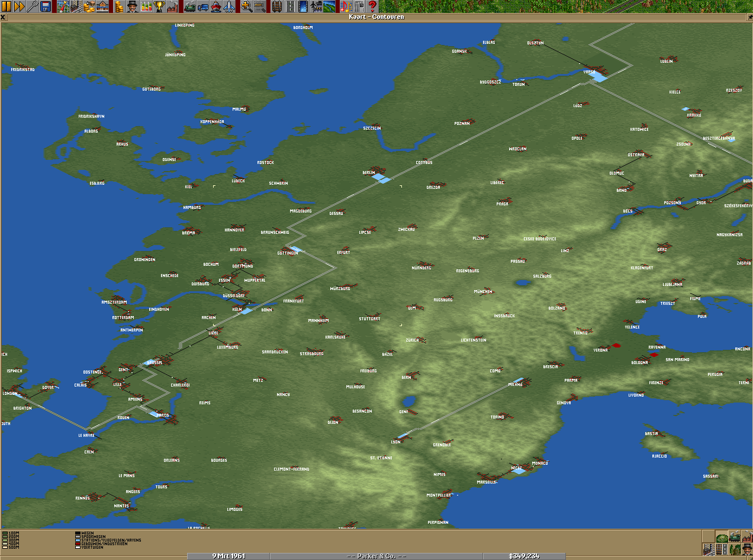The image size is (753, 560).
Task: Open railway construction track icon
Action: (x=278, y=7)
